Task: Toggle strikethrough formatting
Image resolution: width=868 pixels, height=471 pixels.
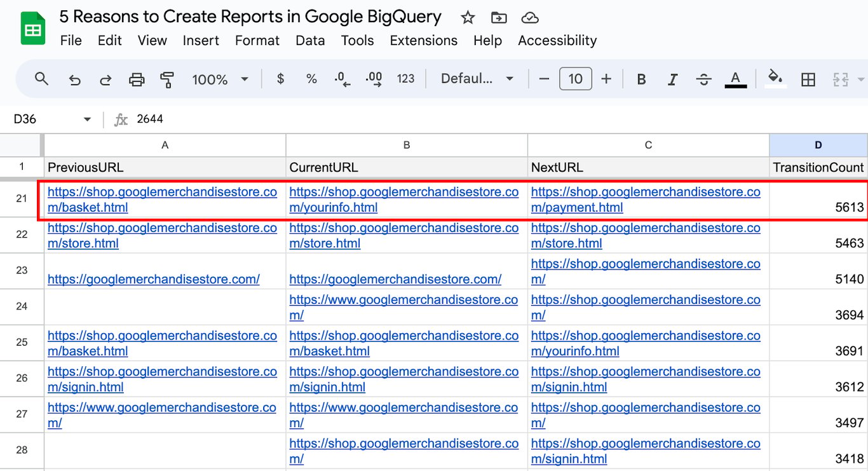Action: pyautogui.click(x=703, y=79)
